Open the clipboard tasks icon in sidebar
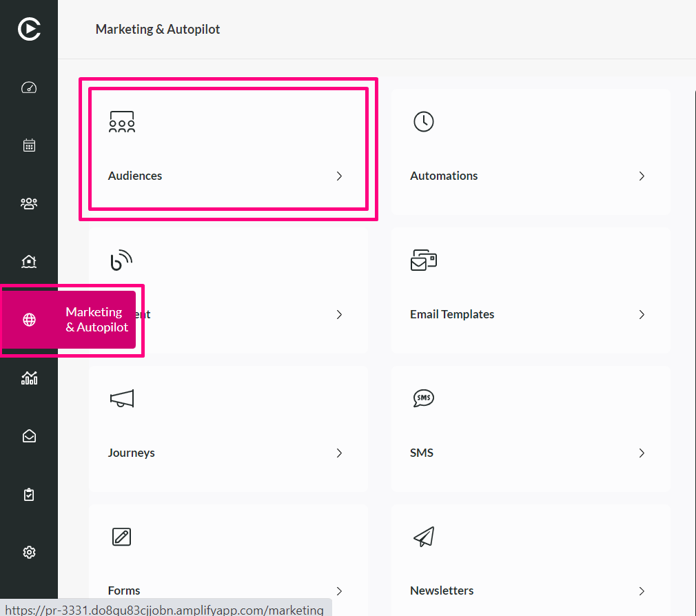 click(x=29, y=495)
